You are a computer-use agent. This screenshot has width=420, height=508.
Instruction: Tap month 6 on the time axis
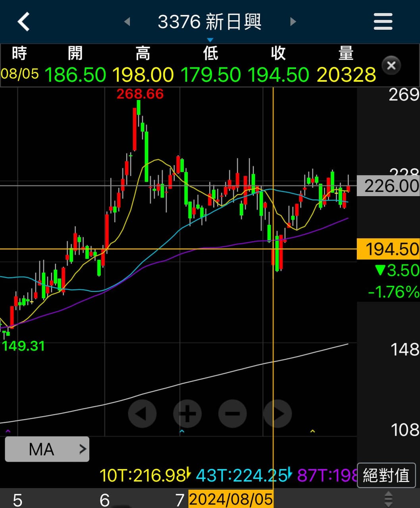coord(105,500)
